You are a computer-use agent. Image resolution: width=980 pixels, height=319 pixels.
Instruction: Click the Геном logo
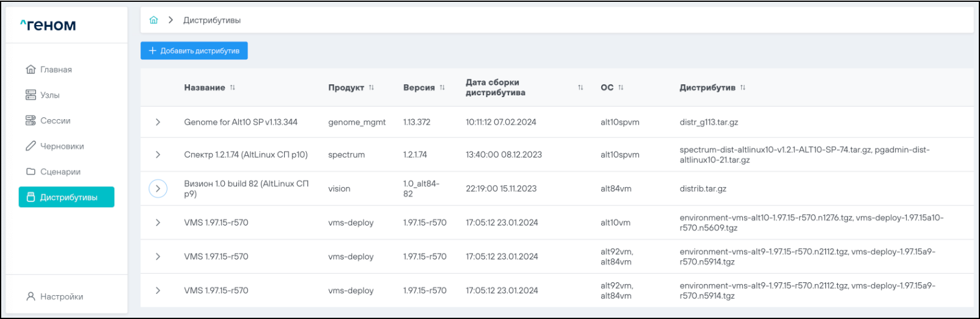(x=48, y=25)
